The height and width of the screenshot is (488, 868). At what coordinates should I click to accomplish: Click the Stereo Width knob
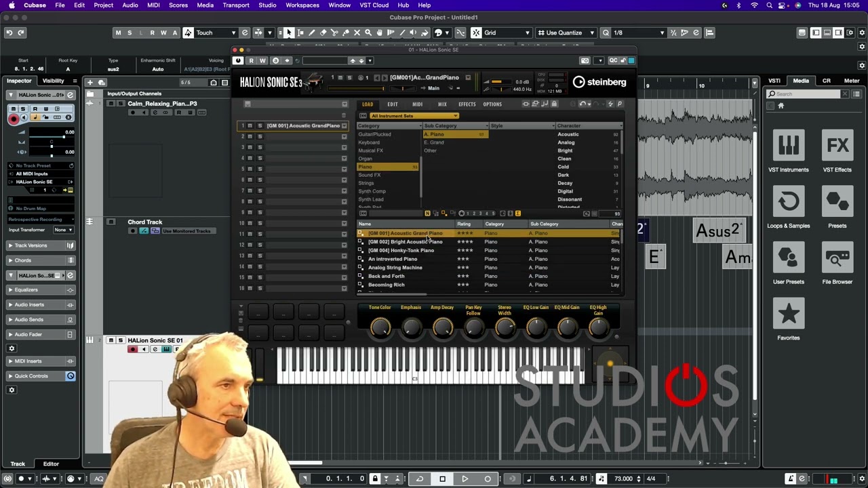pos(505,328)
